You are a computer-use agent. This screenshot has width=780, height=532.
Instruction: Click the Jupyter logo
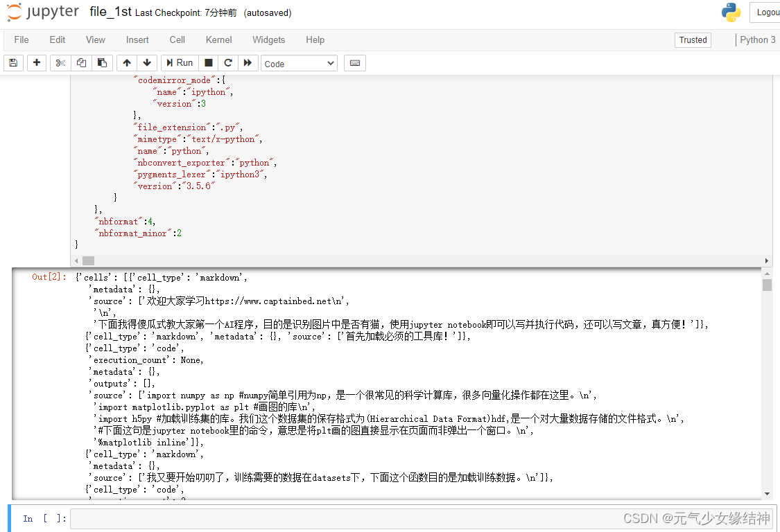tap(43, 12)
